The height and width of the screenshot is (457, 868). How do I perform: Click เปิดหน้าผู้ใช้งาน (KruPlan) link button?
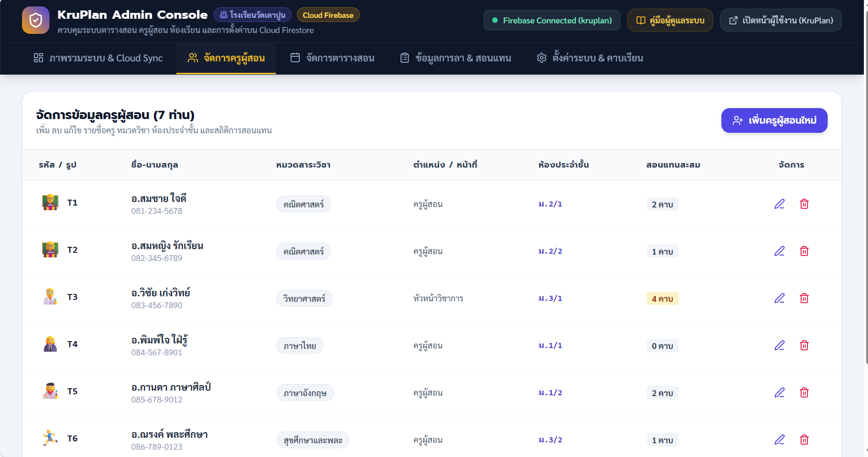(x=781, y=21)
